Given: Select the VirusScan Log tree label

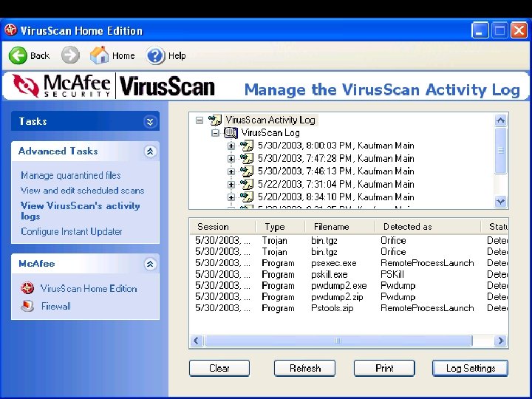Looking at the screenshot, I should [x=270, y=133].
